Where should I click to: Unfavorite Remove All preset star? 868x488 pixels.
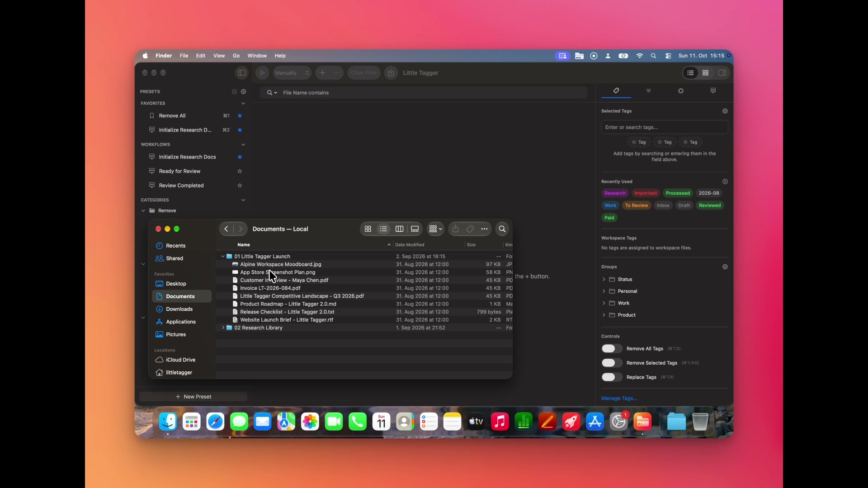(x=240, y=116)
